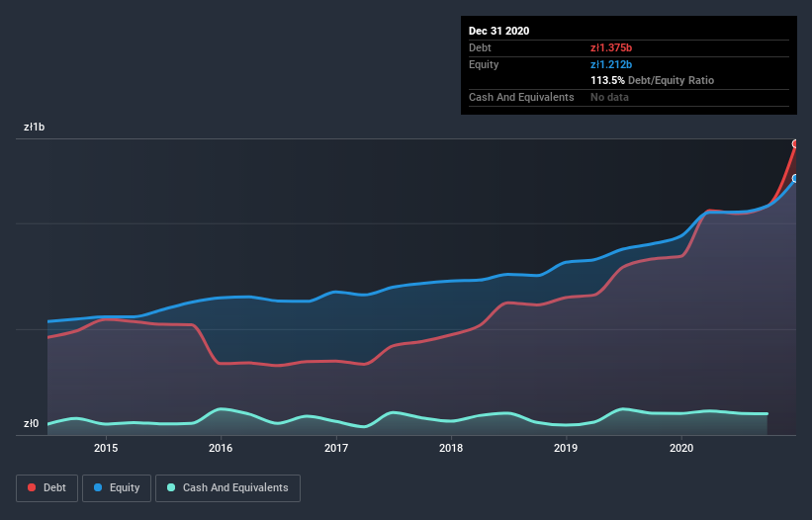Toggle the Equity legend button
Viewport: 812px width, 520px height.
(x=117, y=488)
